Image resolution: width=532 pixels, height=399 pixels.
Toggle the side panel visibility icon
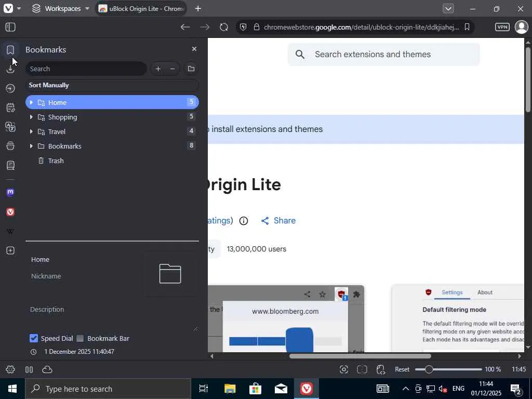click(x=10, y=27)
